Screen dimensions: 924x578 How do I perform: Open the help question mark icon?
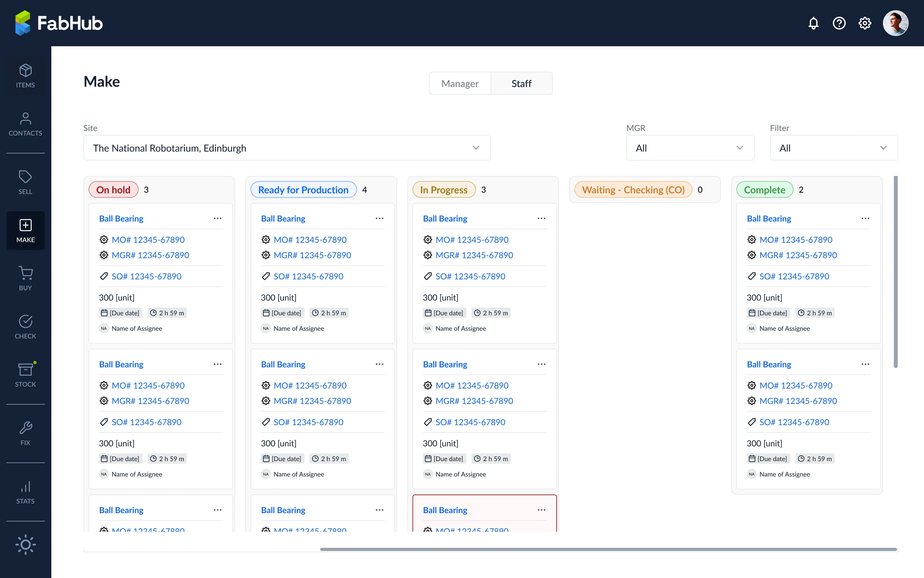839,23
